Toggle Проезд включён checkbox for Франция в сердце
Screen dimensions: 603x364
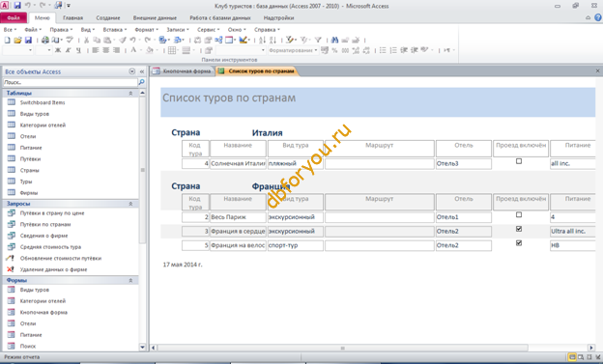point(519,229)
